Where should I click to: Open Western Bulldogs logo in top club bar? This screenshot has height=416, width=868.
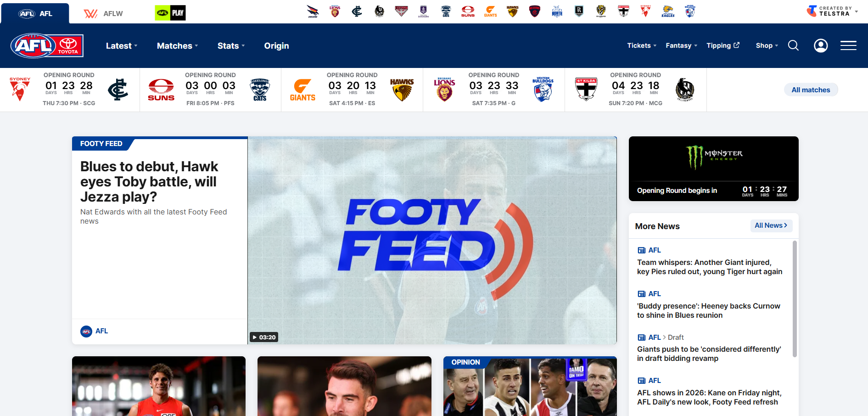click(x=690, y=11)
